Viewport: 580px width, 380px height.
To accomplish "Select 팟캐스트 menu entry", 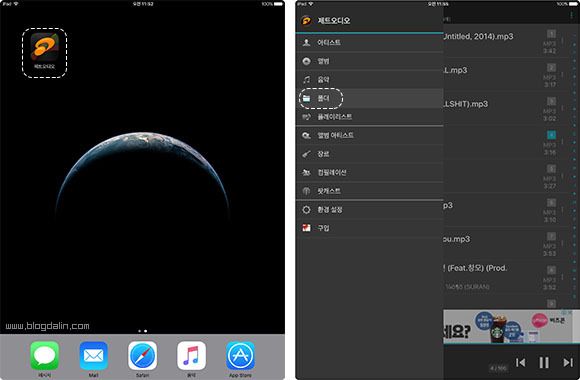I will 370,191.
